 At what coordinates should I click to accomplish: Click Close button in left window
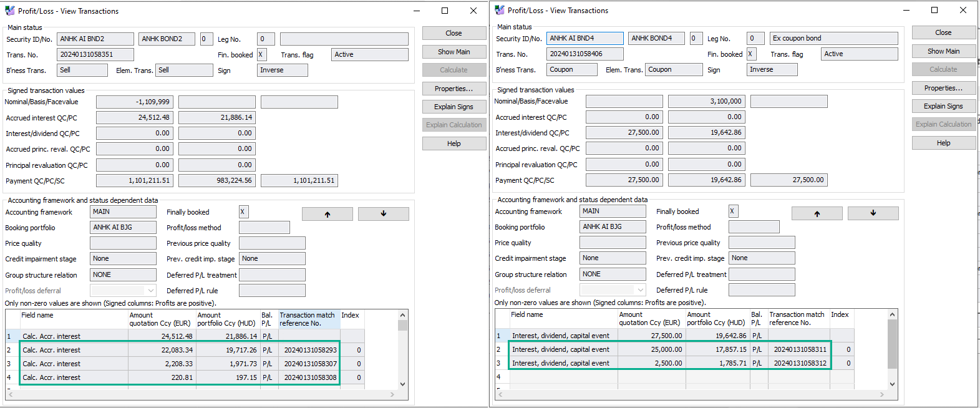[454, 33]
